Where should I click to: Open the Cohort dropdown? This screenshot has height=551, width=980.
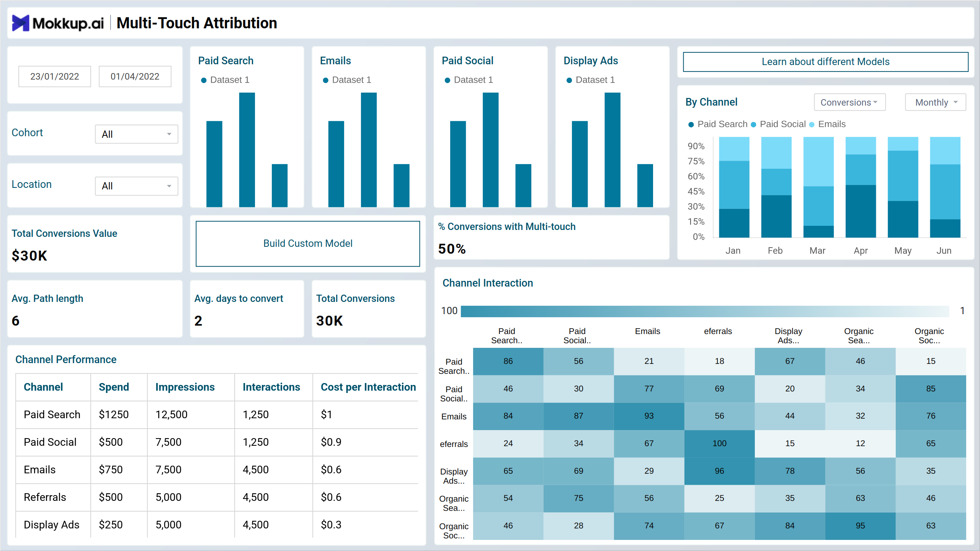click(x=137, y=134)
